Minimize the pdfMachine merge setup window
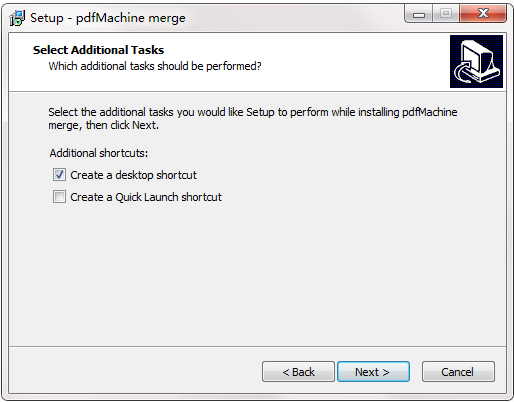This screenshot has height=402, width=514. [419, 14]
